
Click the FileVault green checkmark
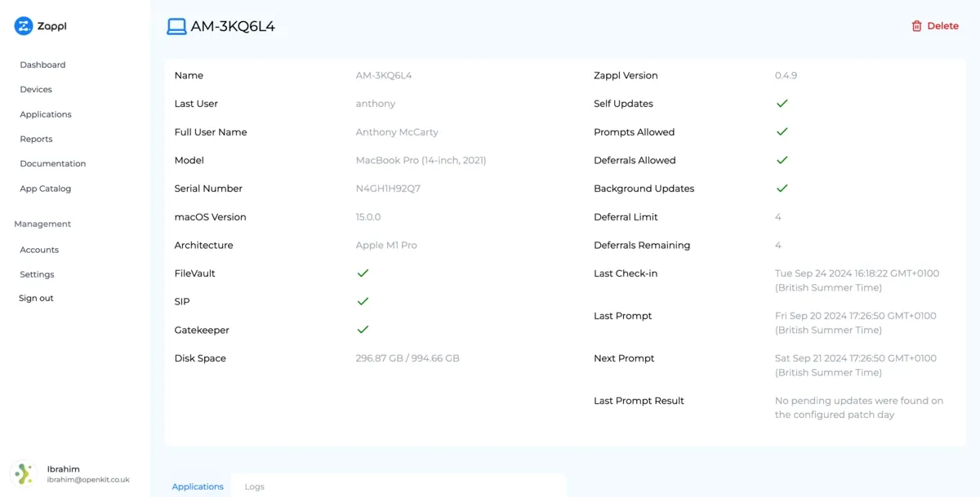(363, 273)
